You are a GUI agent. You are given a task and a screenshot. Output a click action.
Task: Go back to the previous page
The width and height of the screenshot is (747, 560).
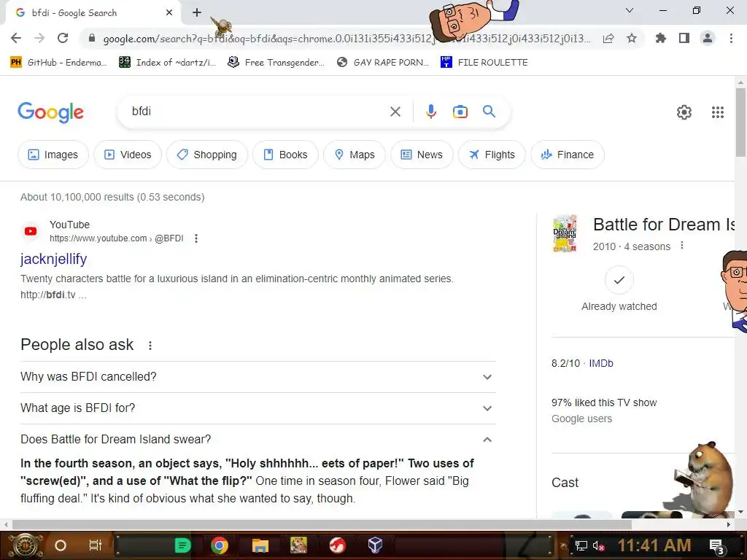point(16,38)
